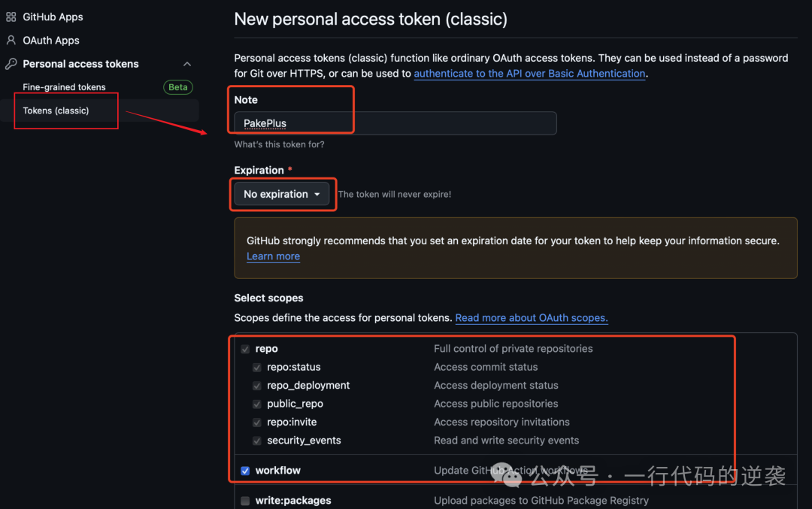This screenshot has height=509, width=812.
Task: Check the write:packages scope
Action: click(x=244, y=500)
